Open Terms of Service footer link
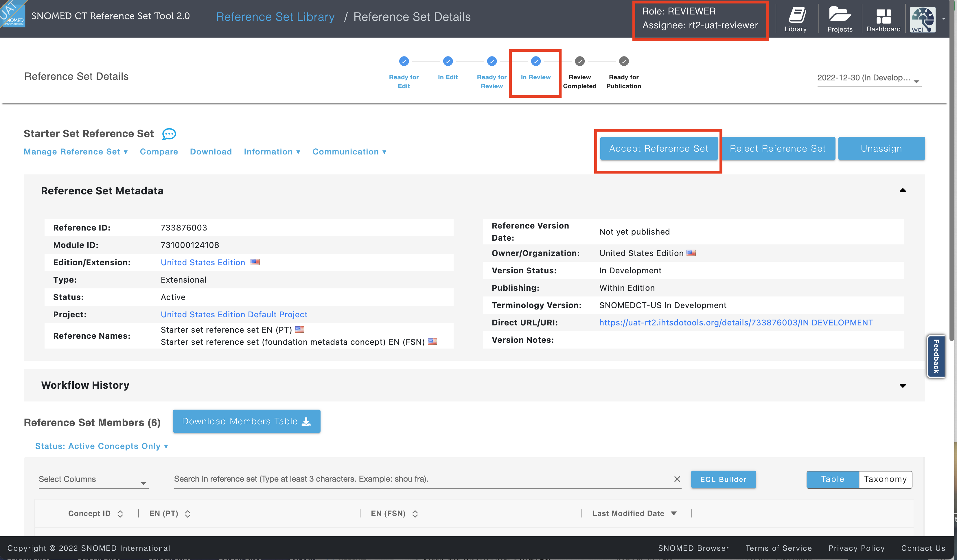 click(779, 548)
